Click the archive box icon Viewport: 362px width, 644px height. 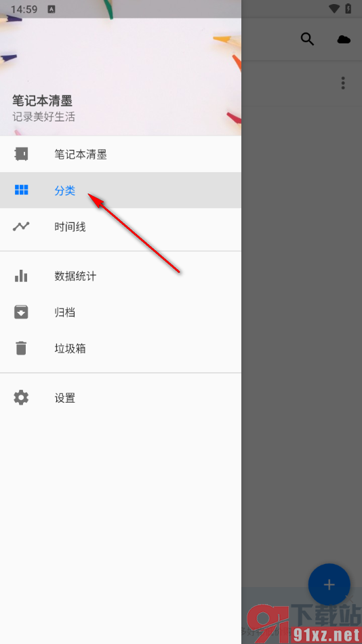(21, 312)
